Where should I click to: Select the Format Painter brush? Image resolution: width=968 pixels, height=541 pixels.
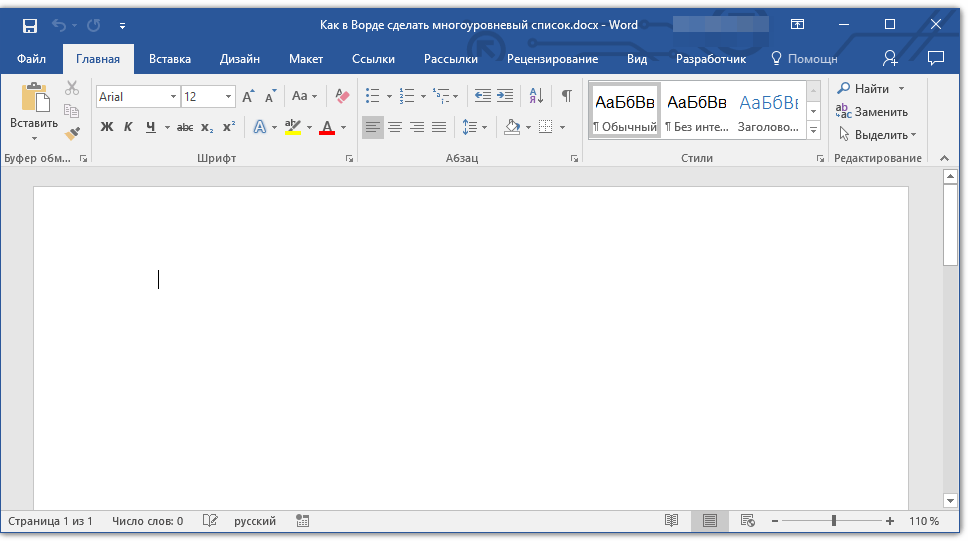72,133
